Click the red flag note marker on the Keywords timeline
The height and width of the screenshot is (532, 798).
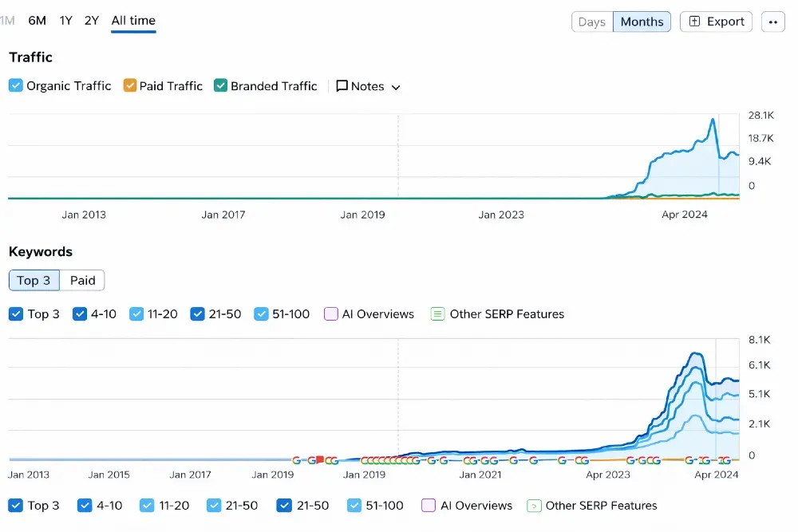(319, 460)
